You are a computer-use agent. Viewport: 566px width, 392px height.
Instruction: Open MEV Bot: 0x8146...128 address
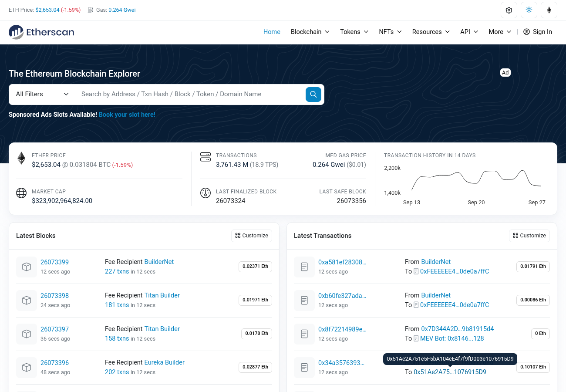pyautogui.click(x=452, y=338)
